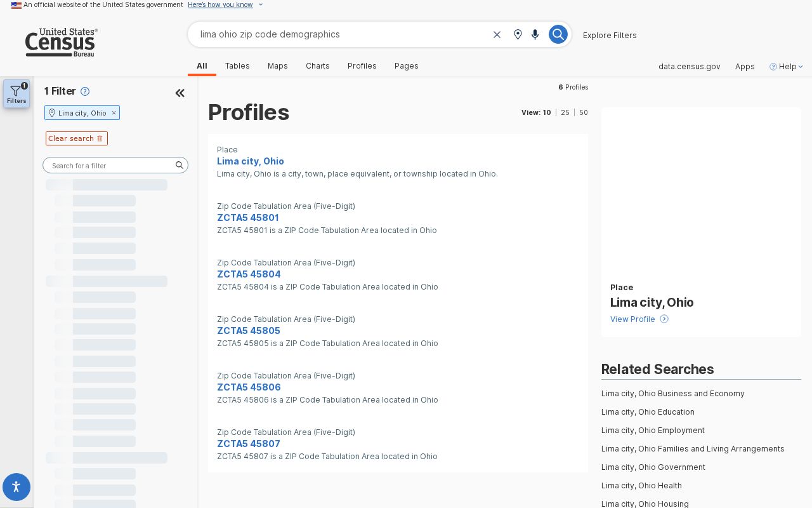
Task: Switch to the Tables tab
Action: (237, 66)
